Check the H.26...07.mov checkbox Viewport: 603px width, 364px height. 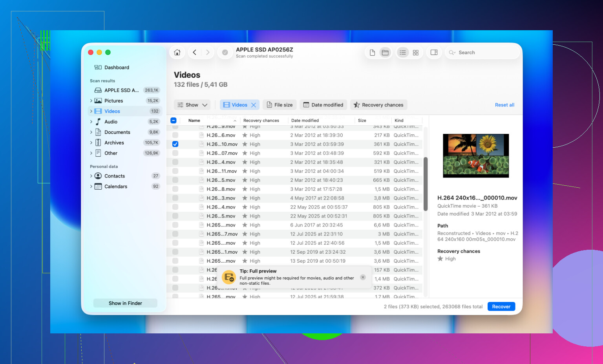[175, 153]
